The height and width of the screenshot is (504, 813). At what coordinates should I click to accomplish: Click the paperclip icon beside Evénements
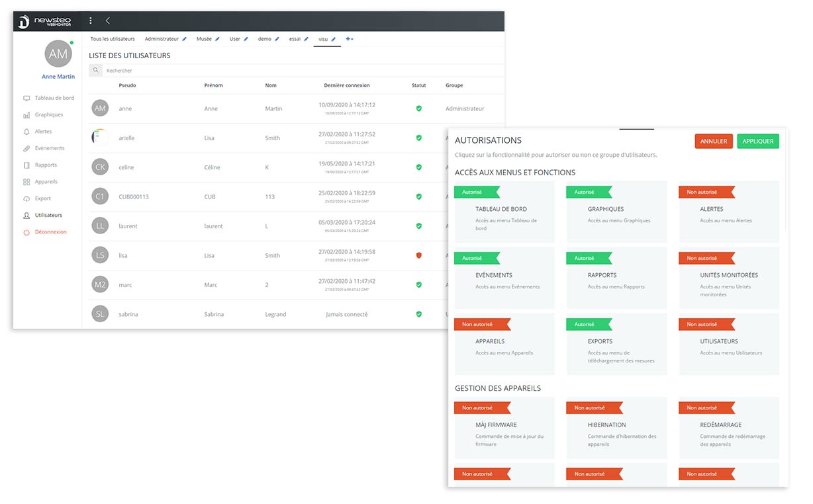coord(26,149)
